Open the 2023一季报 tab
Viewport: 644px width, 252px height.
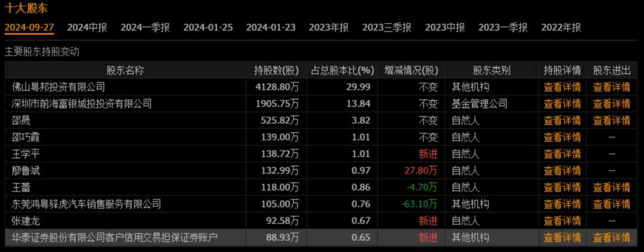[x=503, y=27]
